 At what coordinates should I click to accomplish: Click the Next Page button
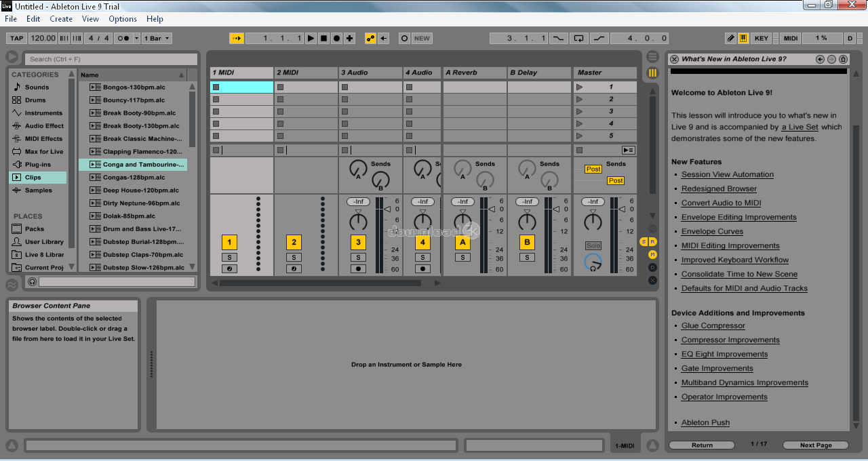point(816,445)
